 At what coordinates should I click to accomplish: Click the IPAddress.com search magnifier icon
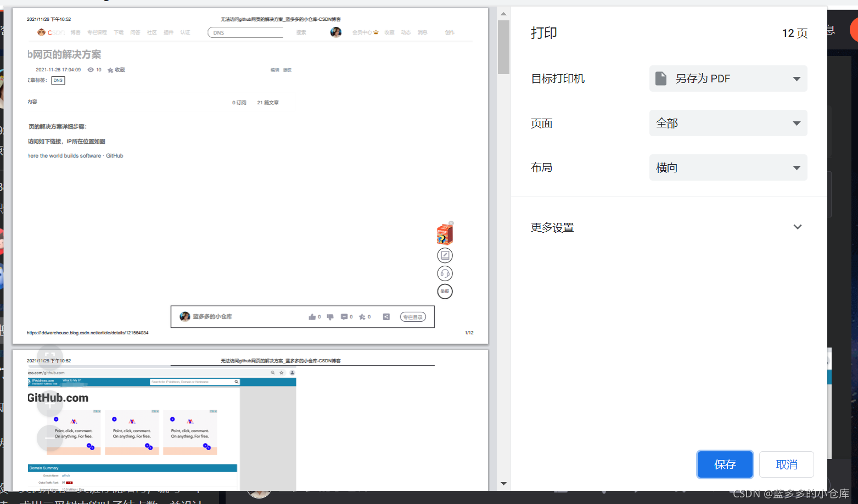coord(237,382)
